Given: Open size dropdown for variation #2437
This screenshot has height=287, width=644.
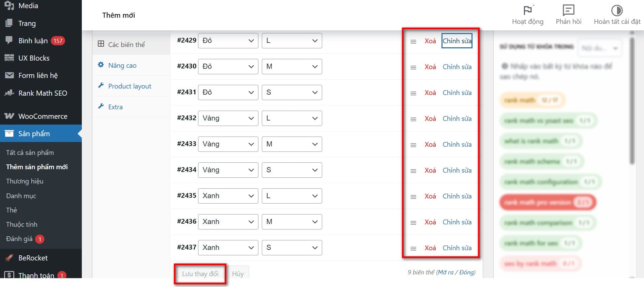Looking at the screenshot, I should click(x=291, y=248).
